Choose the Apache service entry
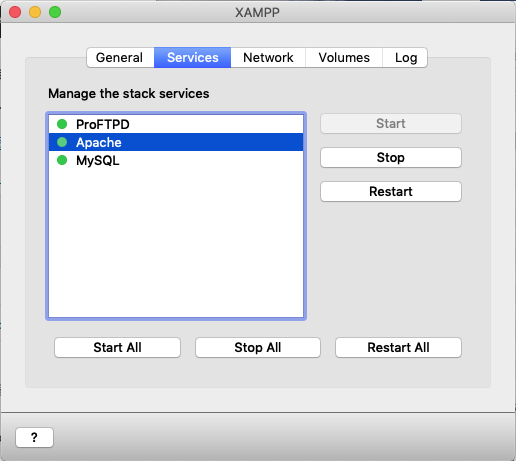The image size is (516, 461). tap(176, 142)
